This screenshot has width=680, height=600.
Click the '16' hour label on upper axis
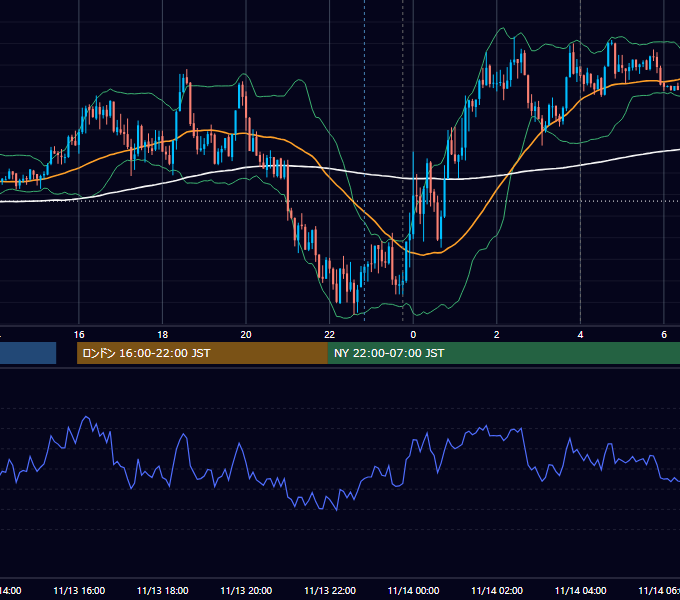[79, 335]
